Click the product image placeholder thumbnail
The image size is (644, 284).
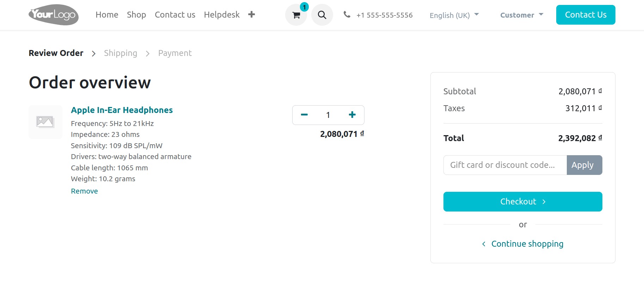click(x=45, y=122)
